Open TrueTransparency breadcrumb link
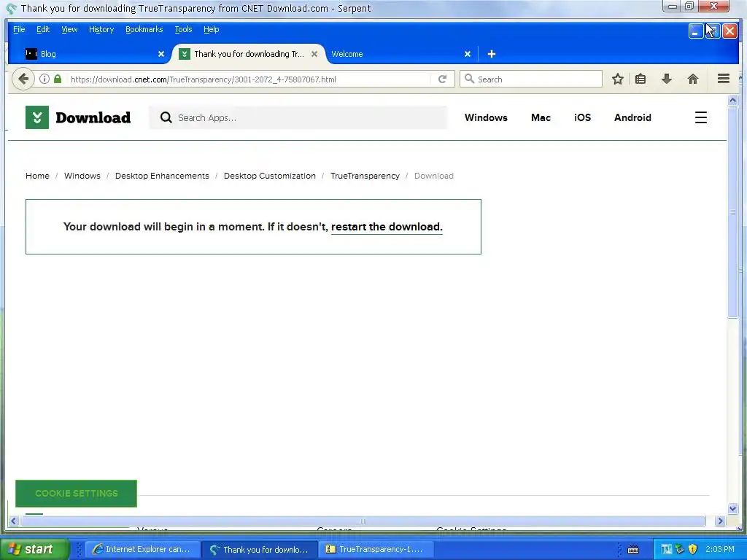 pyautogui.click(x=365, y=176)
